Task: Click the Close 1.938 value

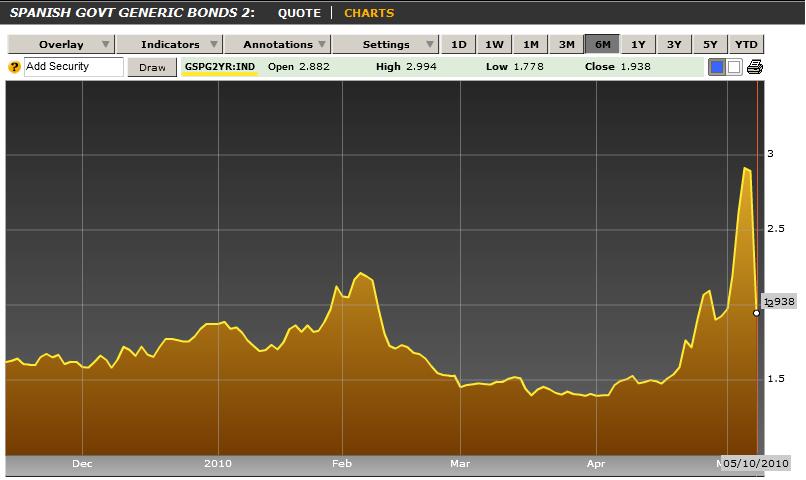Action: click(x=617, y=66)
